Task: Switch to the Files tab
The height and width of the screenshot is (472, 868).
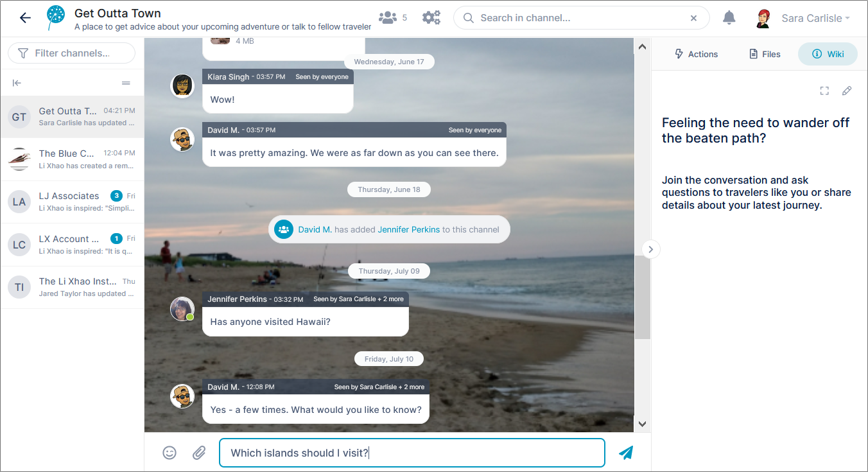Action: [765, 54]
